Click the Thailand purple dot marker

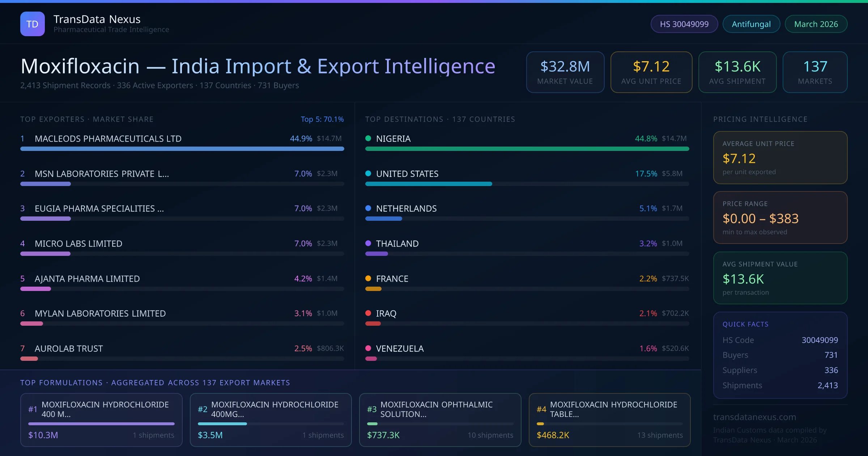[368, 243]
